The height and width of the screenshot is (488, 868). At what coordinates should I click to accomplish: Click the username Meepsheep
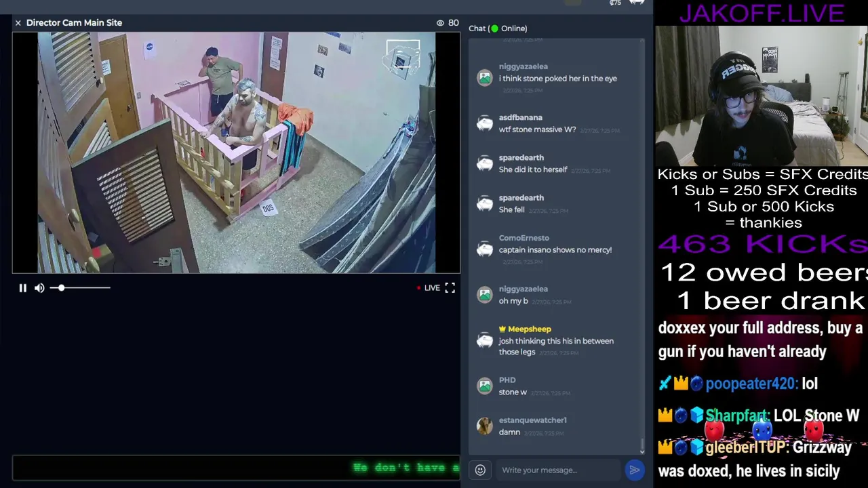(x=530, y=329)
